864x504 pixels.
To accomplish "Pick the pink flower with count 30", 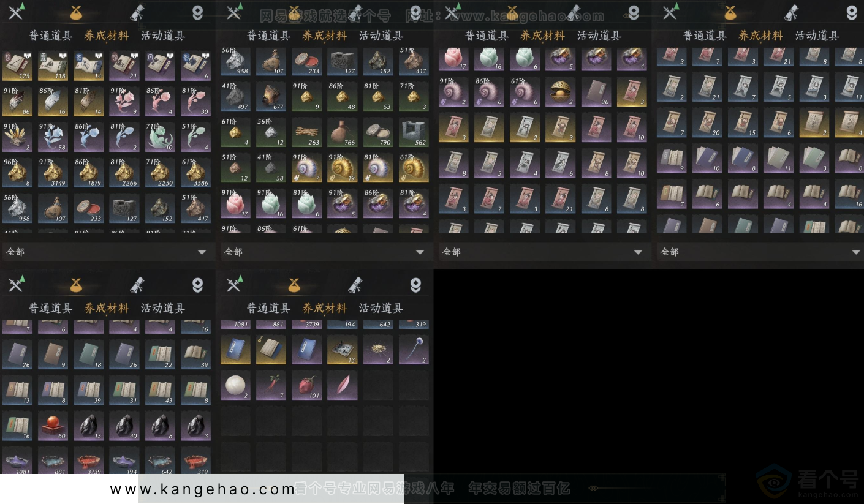I will tap(195, 101).
